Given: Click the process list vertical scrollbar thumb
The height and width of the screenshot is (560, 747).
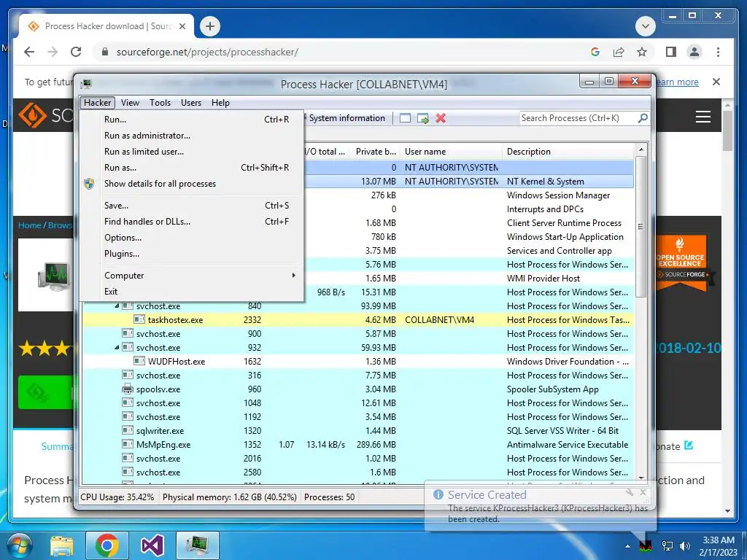Looking at the screenshot, I should coord(640,226).
